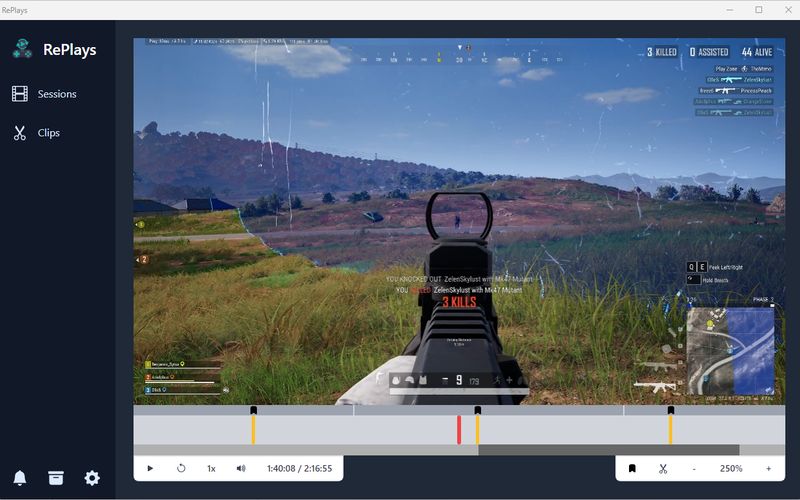The height and width of the screenshot is (500, 800).
Task: Click the RePlays logo icon
Action: point(22,49)
